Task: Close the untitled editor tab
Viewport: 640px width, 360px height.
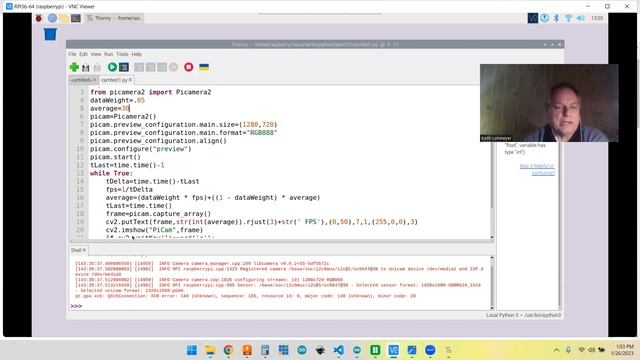Action: (x=95, y=80)
